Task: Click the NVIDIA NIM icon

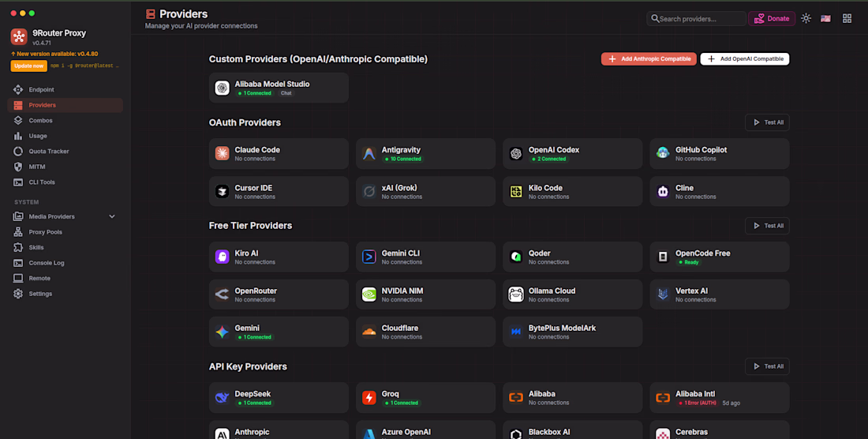Action: (x=369, y=295)
